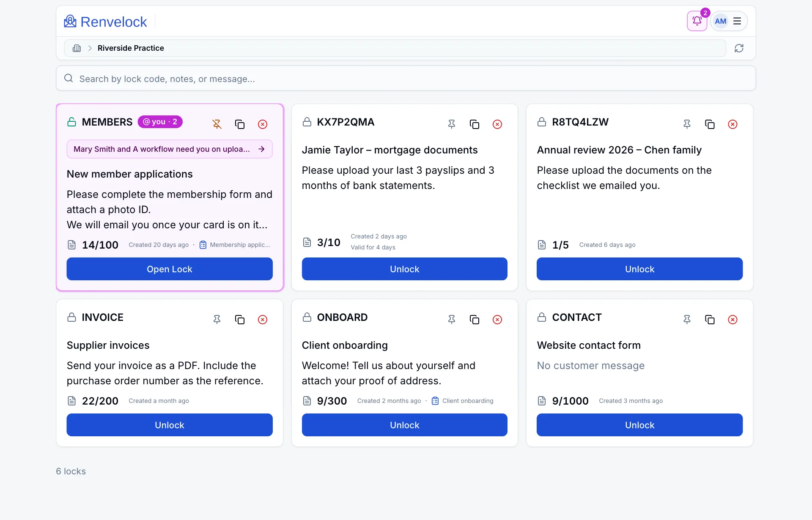
Task: Copy the KX7P2QMA lock code
Action: pos(475,124)
